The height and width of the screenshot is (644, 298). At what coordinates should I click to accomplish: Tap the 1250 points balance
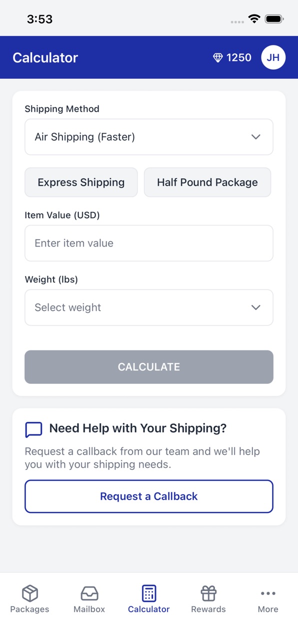[239, 57]
